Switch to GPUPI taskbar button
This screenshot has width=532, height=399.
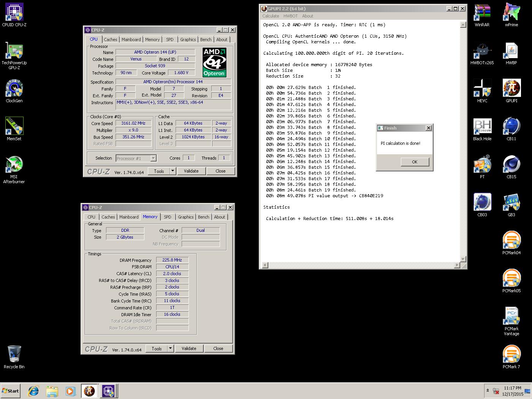coord(89,391)
